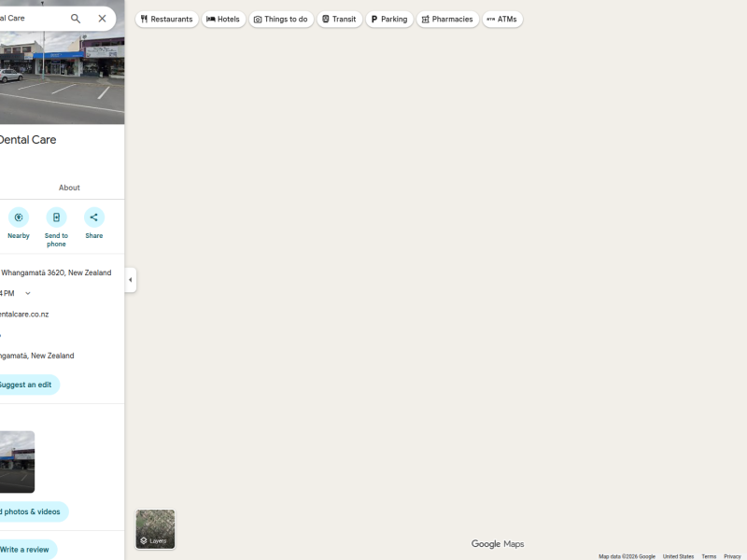This screenshot has width=747, height=560.
Task: Find Parking via the filter chip
Action: 388,19
